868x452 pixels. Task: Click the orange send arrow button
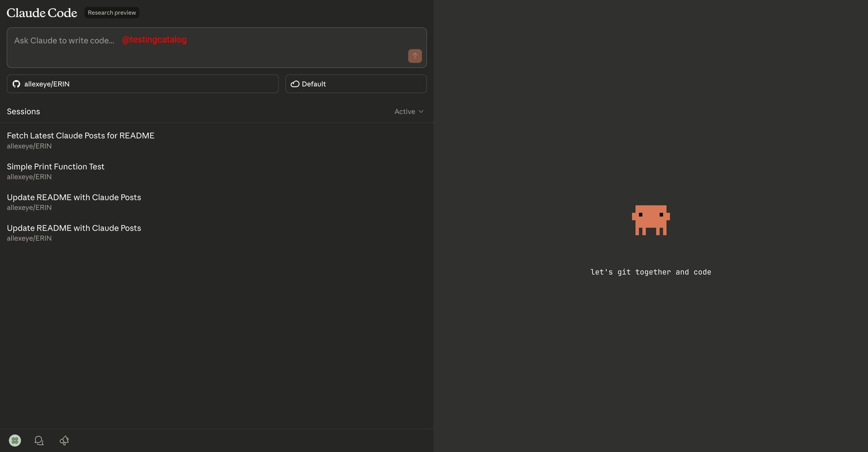415,56
